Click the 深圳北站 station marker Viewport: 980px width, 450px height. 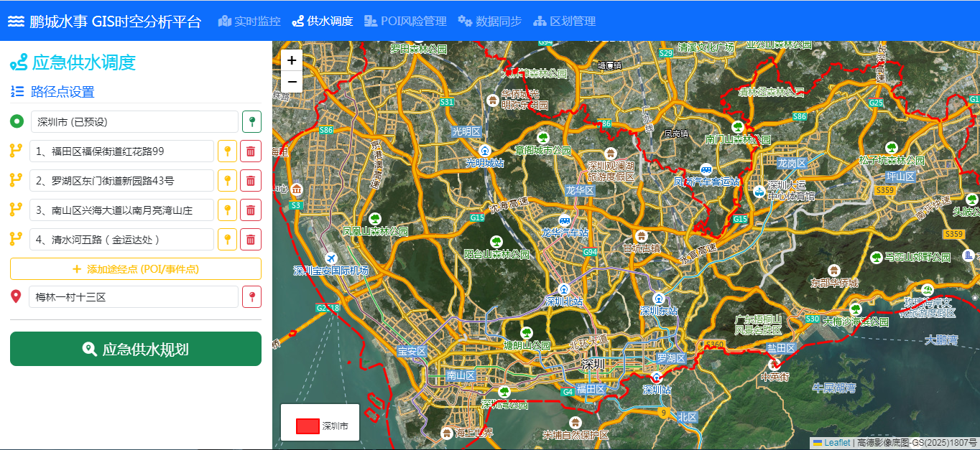pos(563,289)
